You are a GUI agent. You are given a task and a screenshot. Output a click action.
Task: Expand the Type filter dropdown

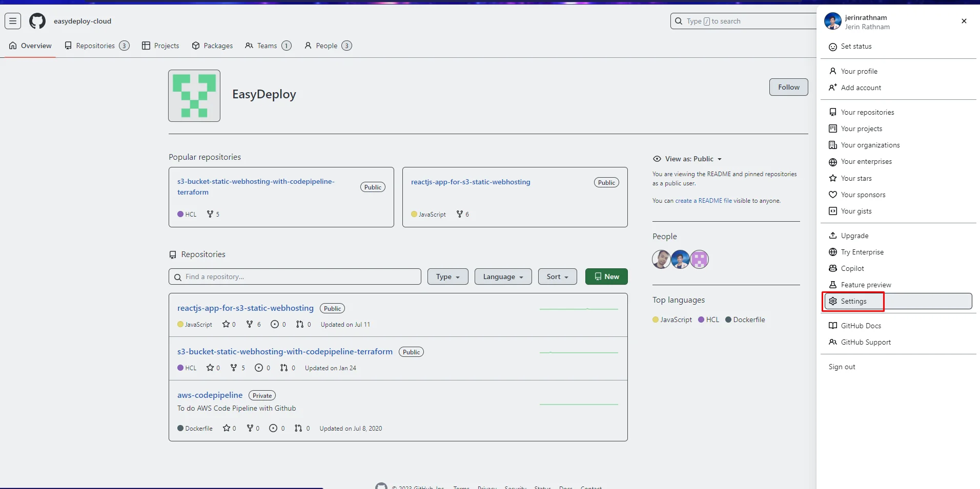tap(448, 277)
